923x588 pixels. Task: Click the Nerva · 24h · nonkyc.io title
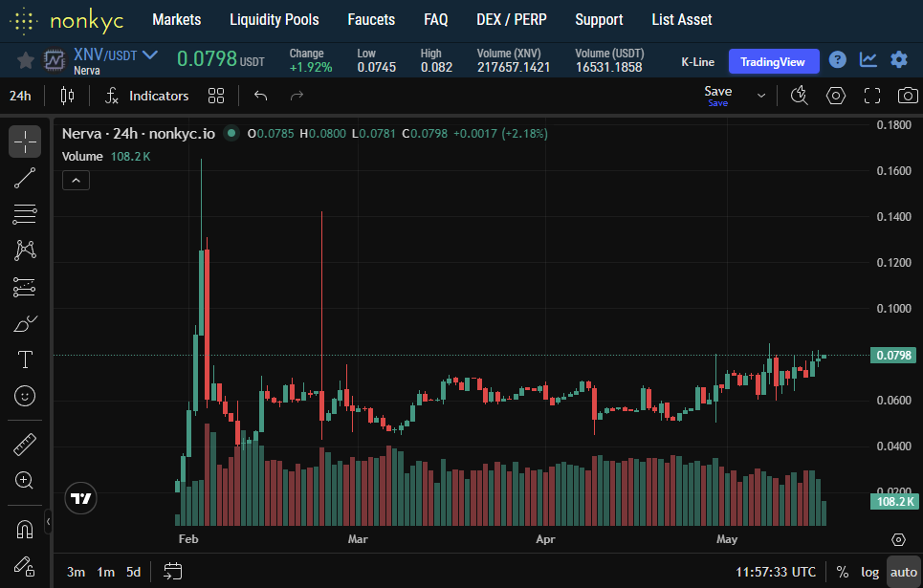[x=139, y=134]
